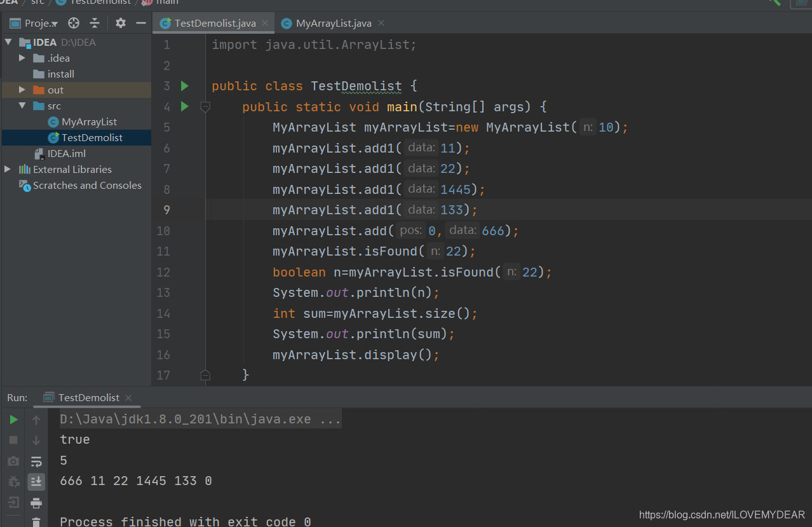This screenshot has height=527, width=812.
Task: Click the Up the stack trace arrow
Action: 36,420
